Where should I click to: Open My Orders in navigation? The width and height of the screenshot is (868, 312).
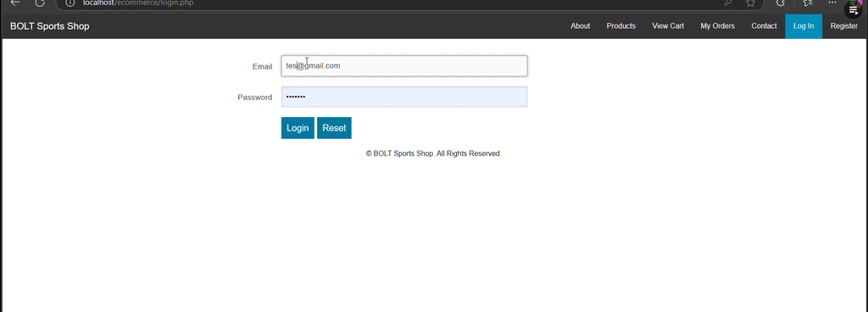point(717,26)
